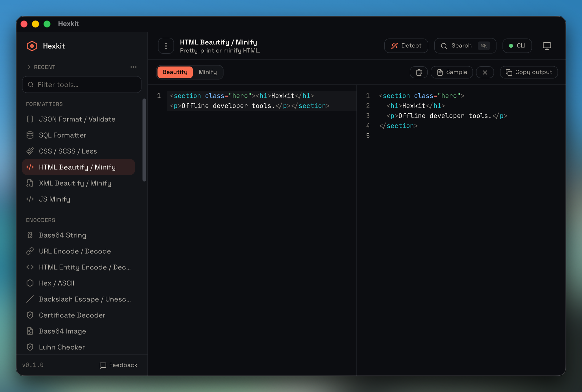582x392 pixels.
Task: Toggle the CLI status button
Action: [x=517, y=46]
